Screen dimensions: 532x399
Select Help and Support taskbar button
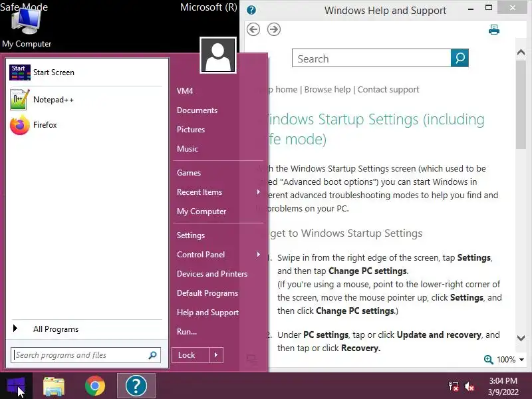point(136,386)
